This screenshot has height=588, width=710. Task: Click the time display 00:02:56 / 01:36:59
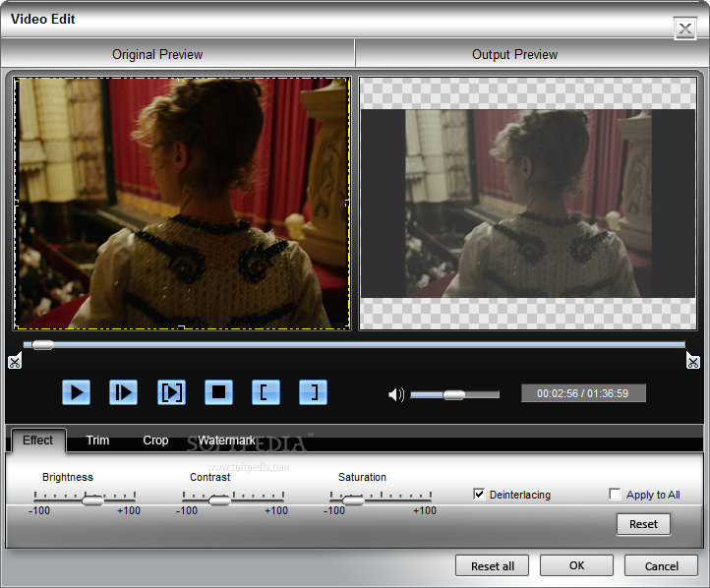click(583, 393)
